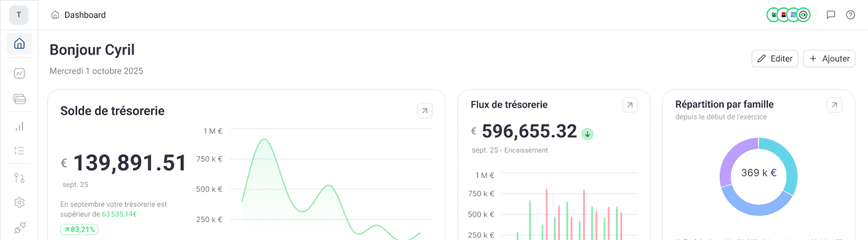
Task: Open the green spreadsheet connection icon
Action: point(773,15)
